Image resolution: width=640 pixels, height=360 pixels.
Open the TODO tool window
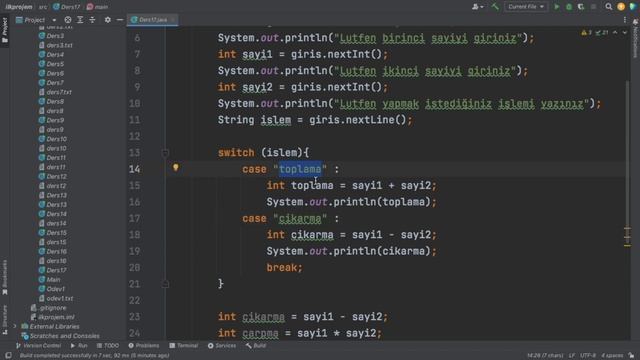click(108, 346)
